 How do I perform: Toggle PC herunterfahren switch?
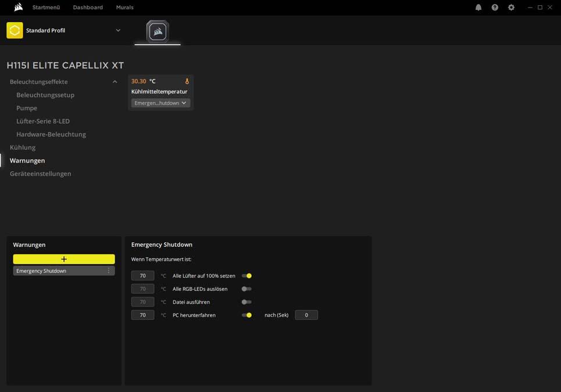246,315
